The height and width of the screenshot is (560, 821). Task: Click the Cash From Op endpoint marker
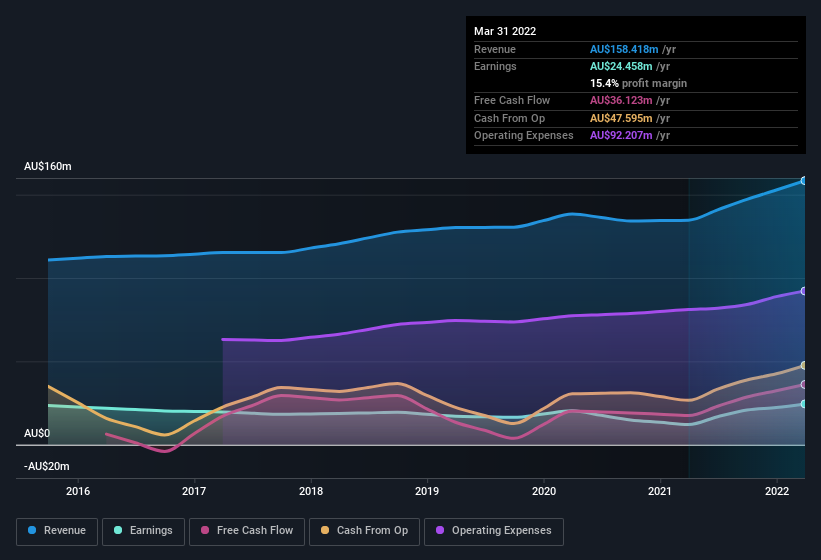[x=803, y=366]
